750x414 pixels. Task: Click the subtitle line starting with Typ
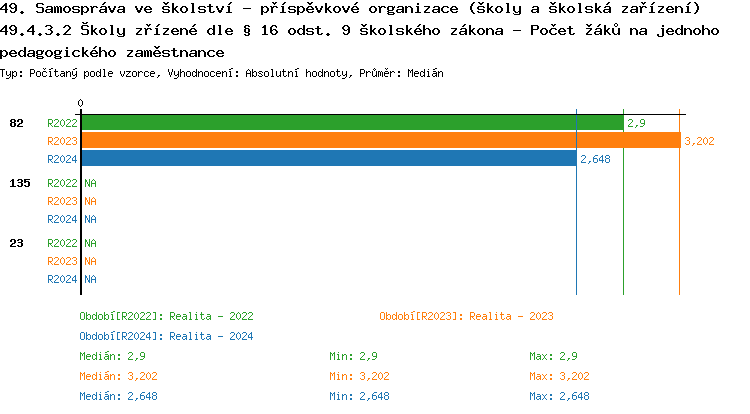(x=222, y=74)
